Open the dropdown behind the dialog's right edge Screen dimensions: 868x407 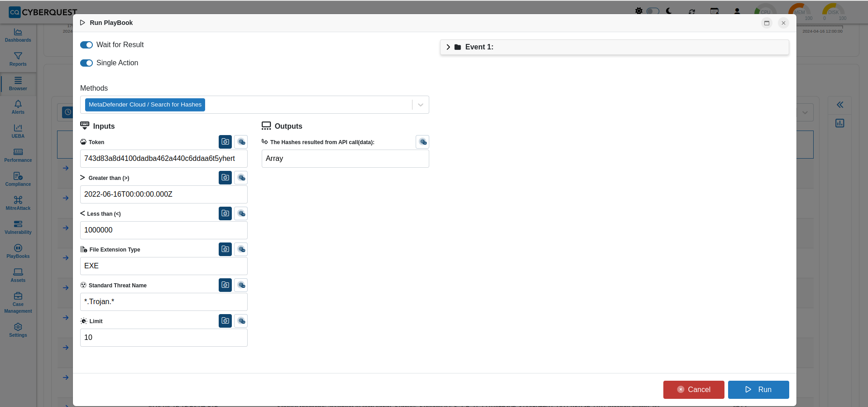tap(805, 112)
